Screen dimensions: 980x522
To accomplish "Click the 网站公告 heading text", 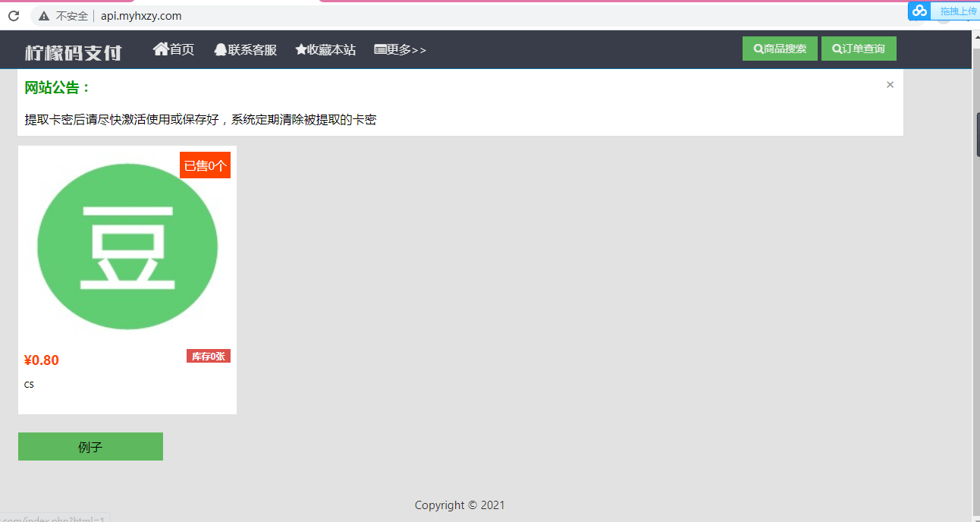I will point(58,88).
